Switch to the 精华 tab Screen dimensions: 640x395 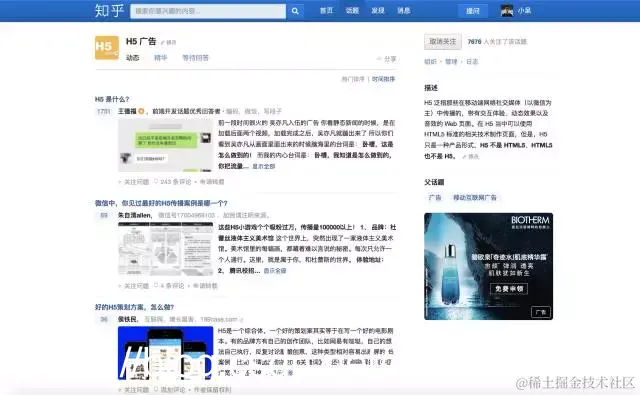160,58
